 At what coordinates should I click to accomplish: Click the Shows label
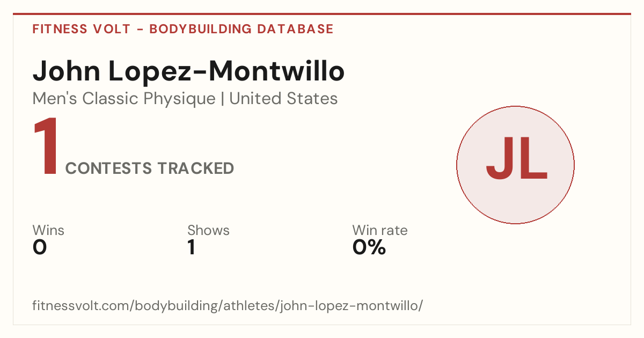pos(208,230)
